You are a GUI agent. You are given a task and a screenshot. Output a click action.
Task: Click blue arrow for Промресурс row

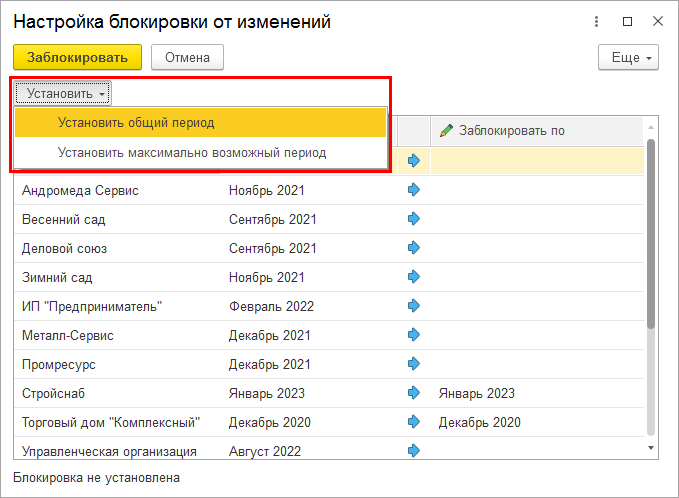tap(414, 364)
